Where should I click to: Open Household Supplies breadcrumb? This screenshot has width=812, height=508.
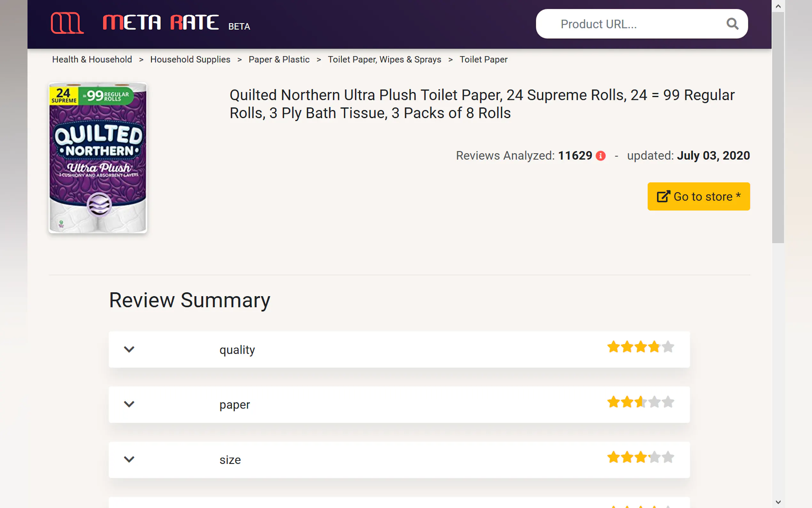(x=190, y=60)
